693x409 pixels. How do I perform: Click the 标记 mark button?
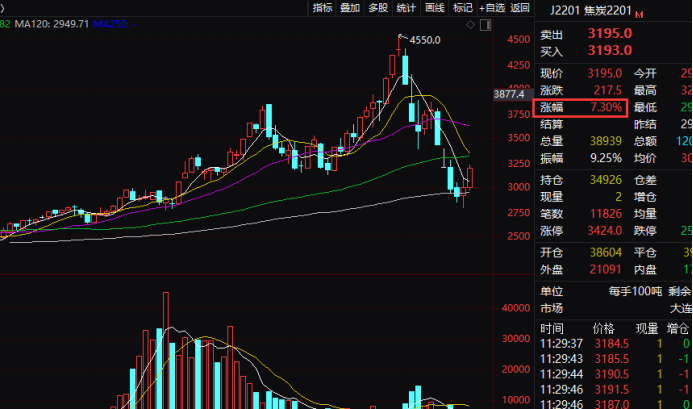462,8
